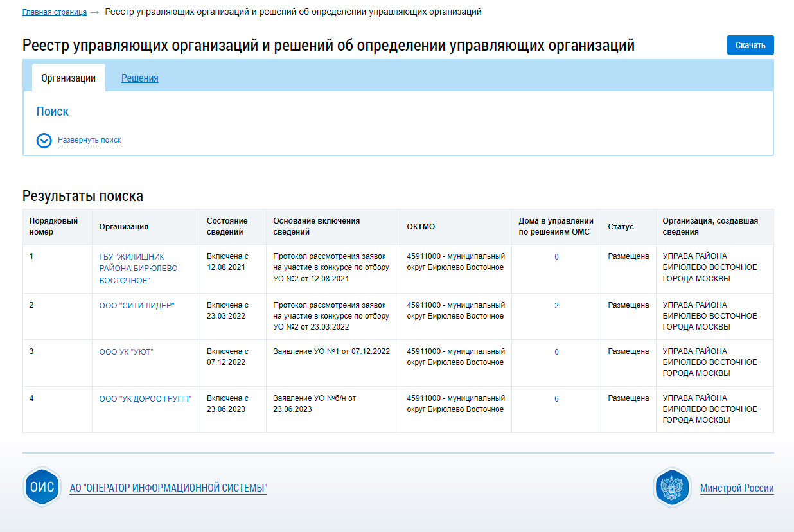Click the Минстрой России emblem icon
This screenshot has width=794, height=532.
672,488
